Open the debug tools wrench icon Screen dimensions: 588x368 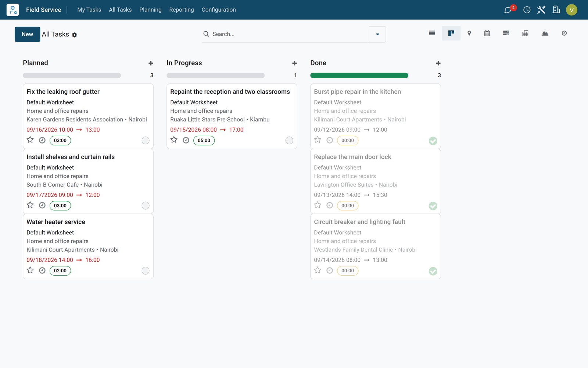tap(541, 10)
